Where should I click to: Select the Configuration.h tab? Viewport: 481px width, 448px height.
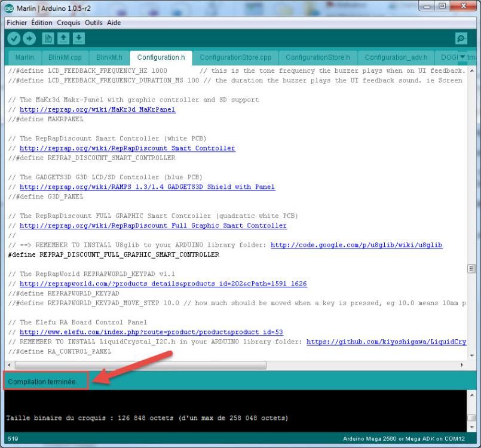[x=161, y=58]
